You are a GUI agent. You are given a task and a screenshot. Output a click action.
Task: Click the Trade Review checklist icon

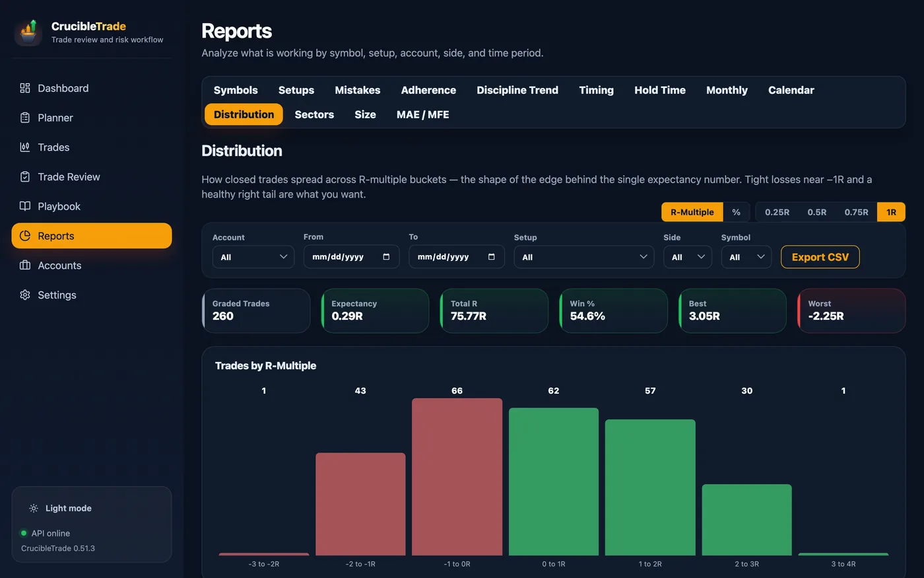coord(25,176)
